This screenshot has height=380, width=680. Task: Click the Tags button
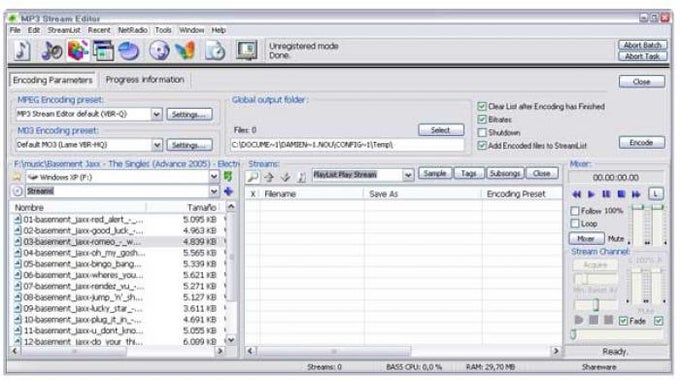pos(469,174)
